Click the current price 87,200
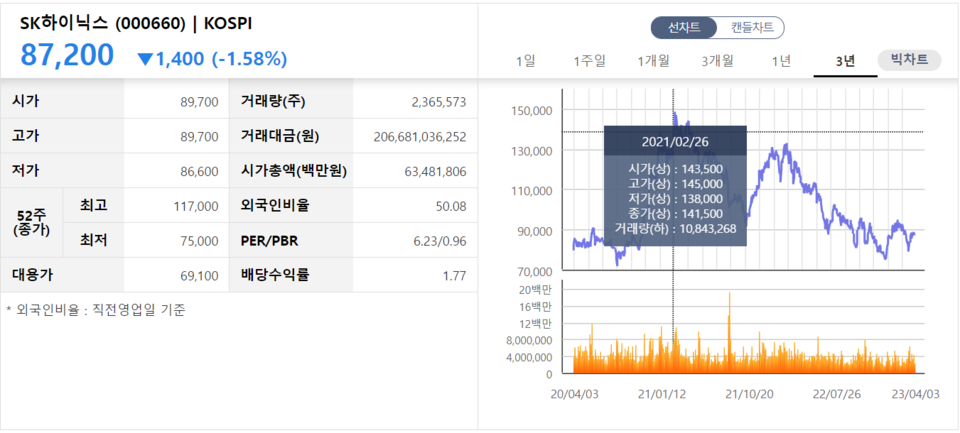Image resolution: width=960 pixels, height=433 pixels. (67, 55)
